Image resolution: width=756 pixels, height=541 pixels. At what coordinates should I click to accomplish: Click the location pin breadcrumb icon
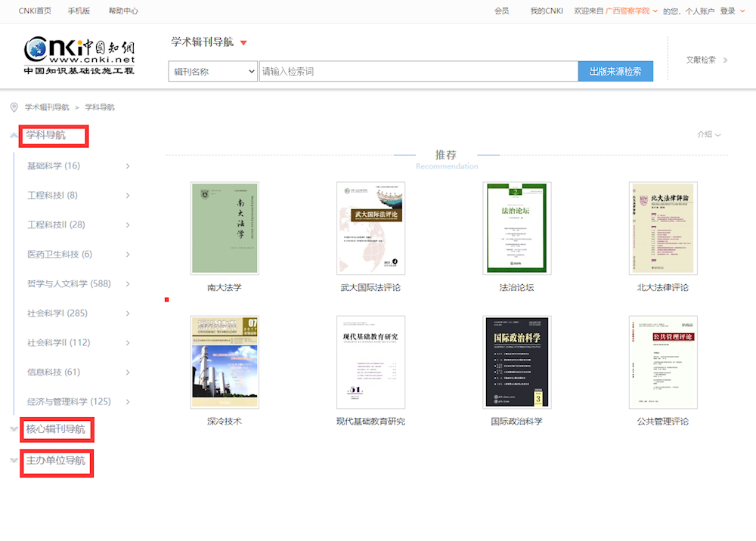14,107
